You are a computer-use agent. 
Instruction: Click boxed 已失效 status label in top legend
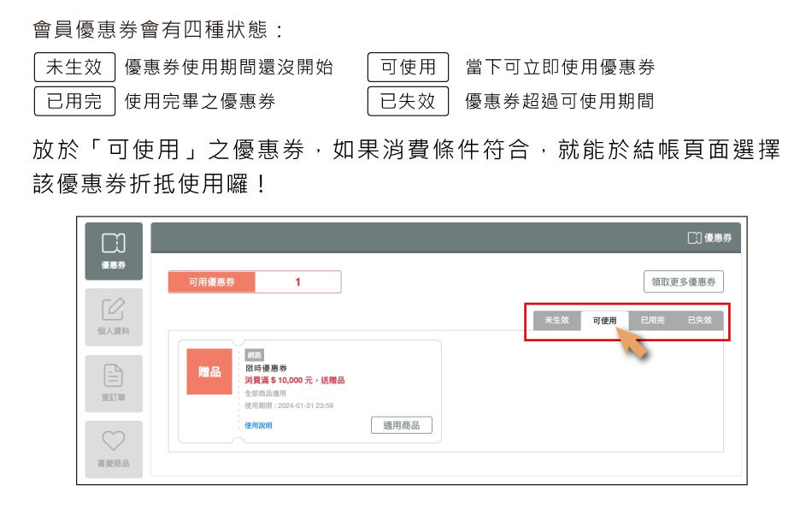coord(408,102)
